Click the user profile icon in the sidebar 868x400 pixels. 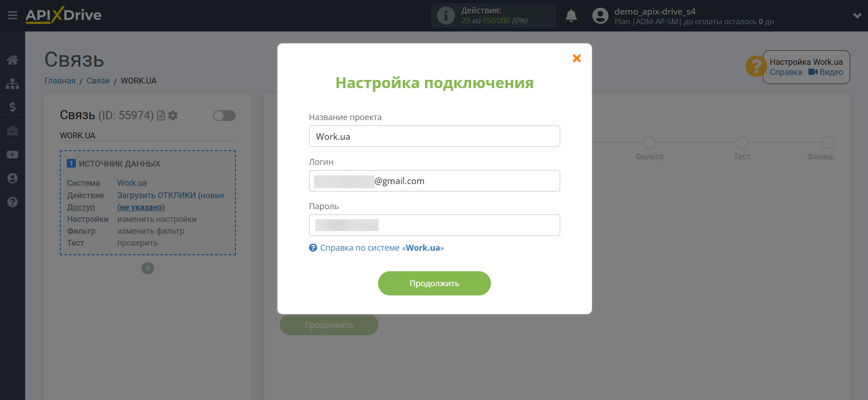click(12, 179)
